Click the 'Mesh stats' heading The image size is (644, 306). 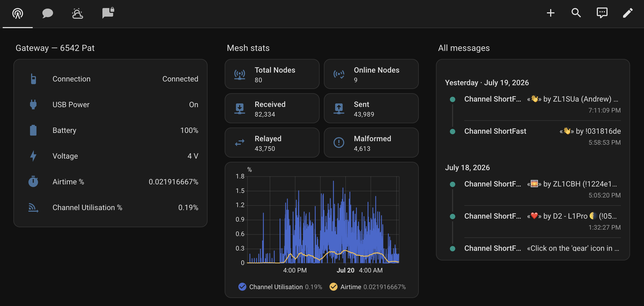tap(248, 48)
